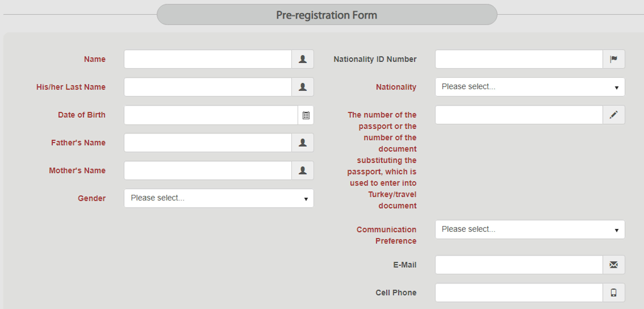Screen dimensions: 644x309
Task: Focus the Name text field
Action: (208, 59)
